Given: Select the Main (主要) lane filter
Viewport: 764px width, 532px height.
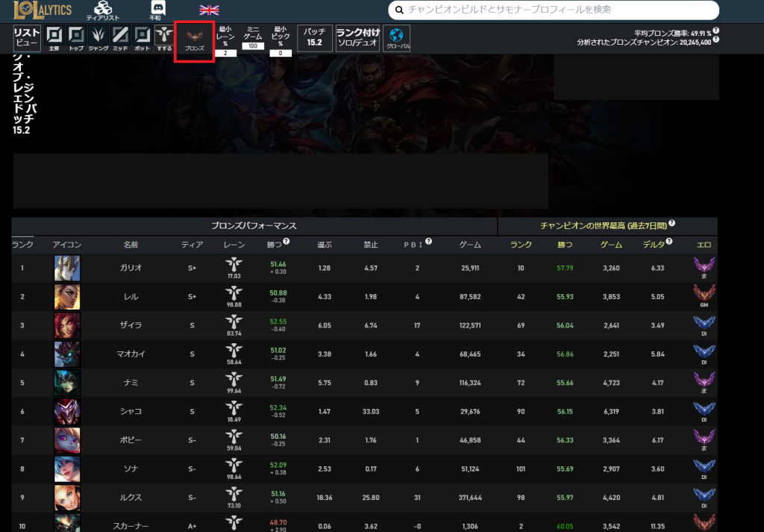Looking at the screenshot, I should (54, 37).
